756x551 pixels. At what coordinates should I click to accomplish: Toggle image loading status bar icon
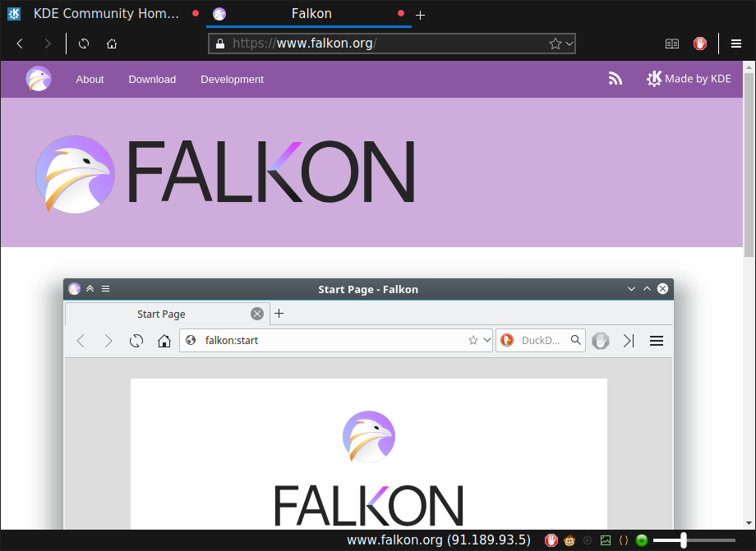pos(606,540)
